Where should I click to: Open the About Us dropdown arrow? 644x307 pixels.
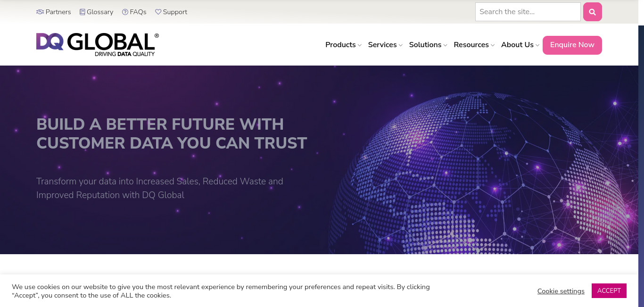537,45
